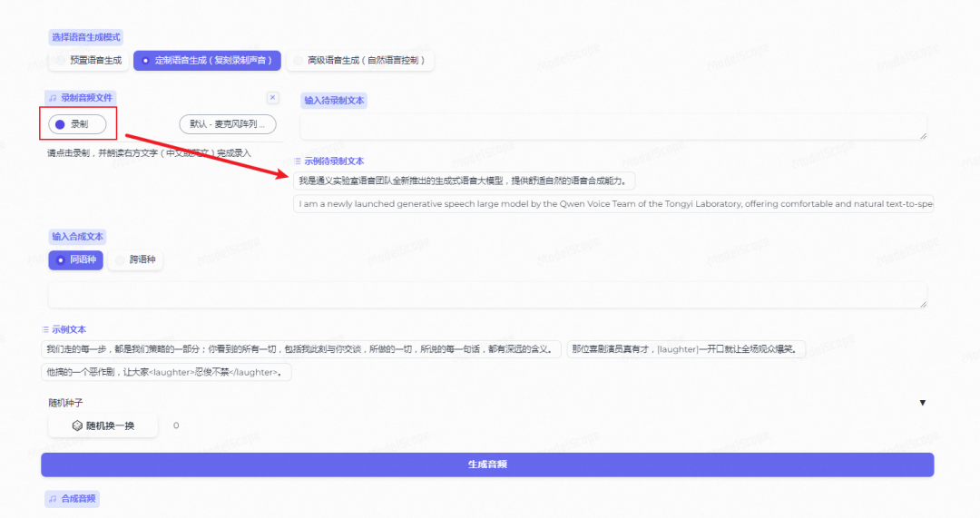
Task: Pick example text 那位喜剧演员真有才
Action: [x=686, y=349]
